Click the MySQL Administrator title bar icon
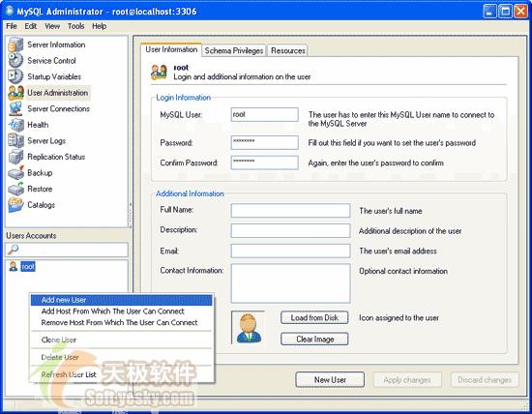 pyautogui.click(x=9, y=11)
